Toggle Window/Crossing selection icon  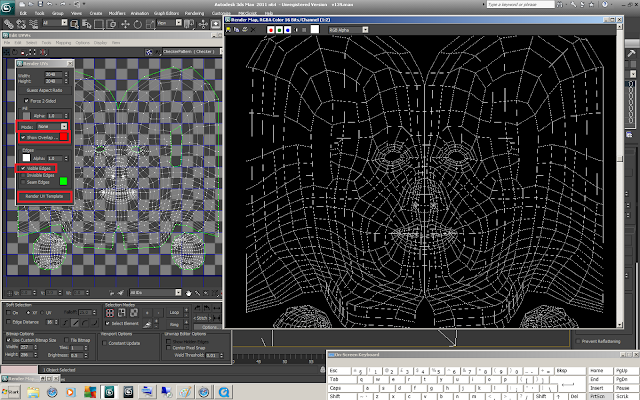[x=111, y=24]
